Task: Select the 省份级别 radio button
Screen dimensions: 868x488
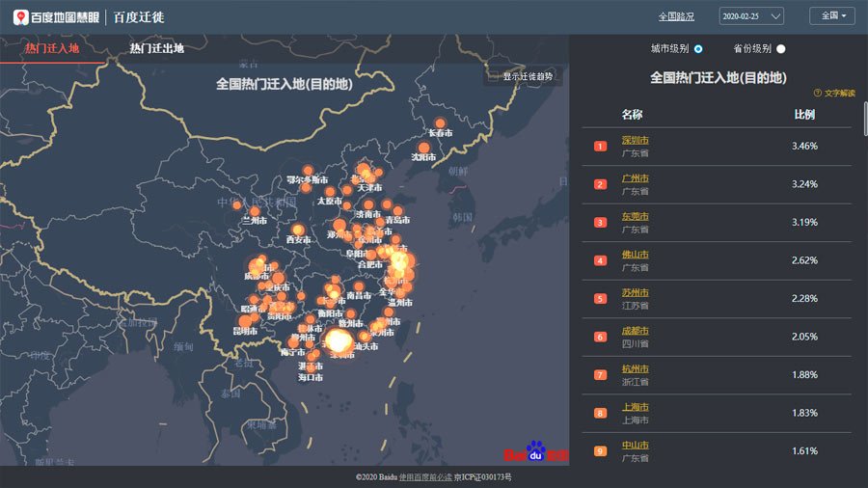Action: (780, 48)
